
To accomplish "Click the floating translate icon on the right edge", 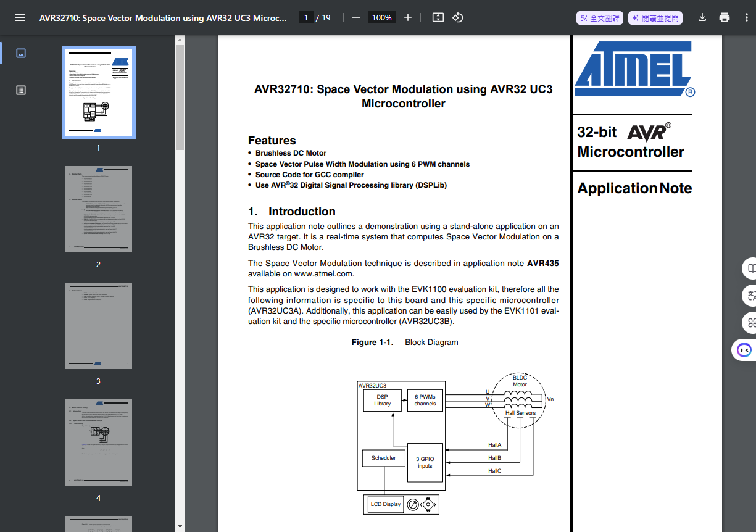I will pyautogui.click(x=751, y=295).
